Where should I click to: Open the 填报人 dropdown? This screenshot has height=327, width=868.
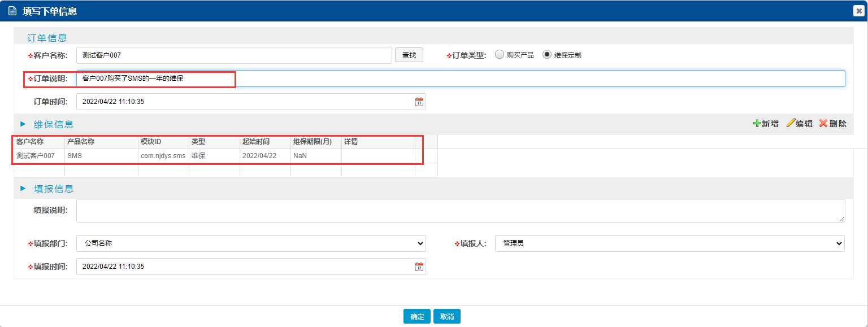coord(670,243)
